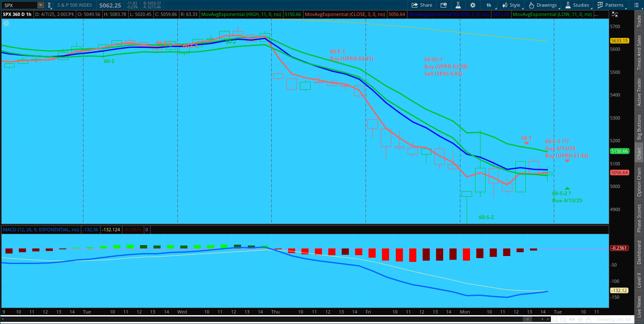This screenshot has height=324, width=644.
Task: Open the 1h timeframe dropdown
Action: pos(488,5)
